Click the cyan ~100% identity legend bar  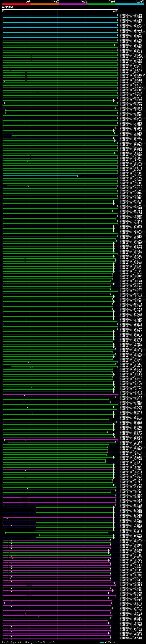[x=130, y=4]
